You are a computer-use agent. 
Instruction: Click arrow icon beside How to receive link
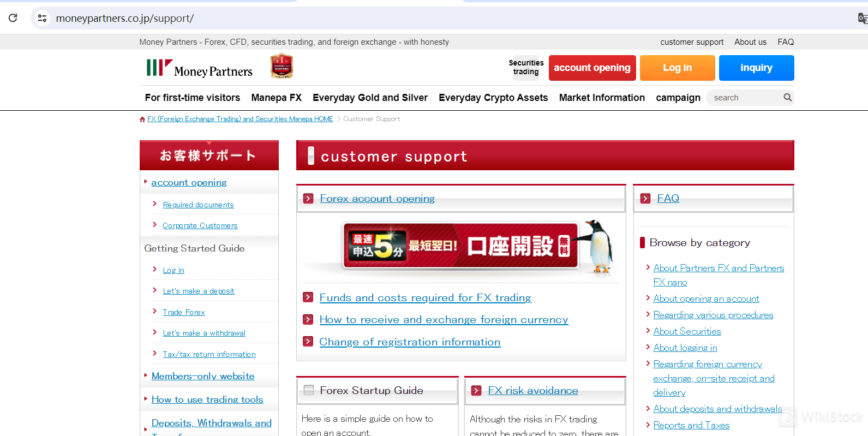[x=308, y=320]
